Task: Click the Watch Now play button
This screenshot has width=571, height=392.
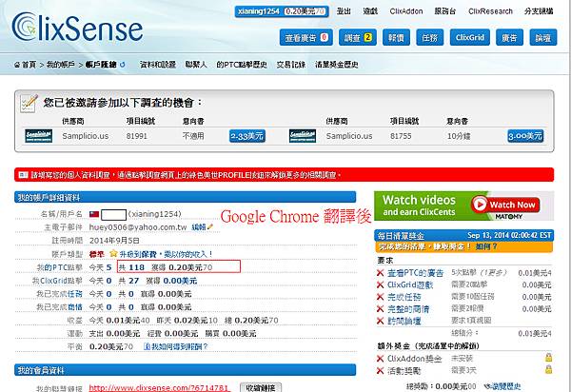Action: coord(505,205)
